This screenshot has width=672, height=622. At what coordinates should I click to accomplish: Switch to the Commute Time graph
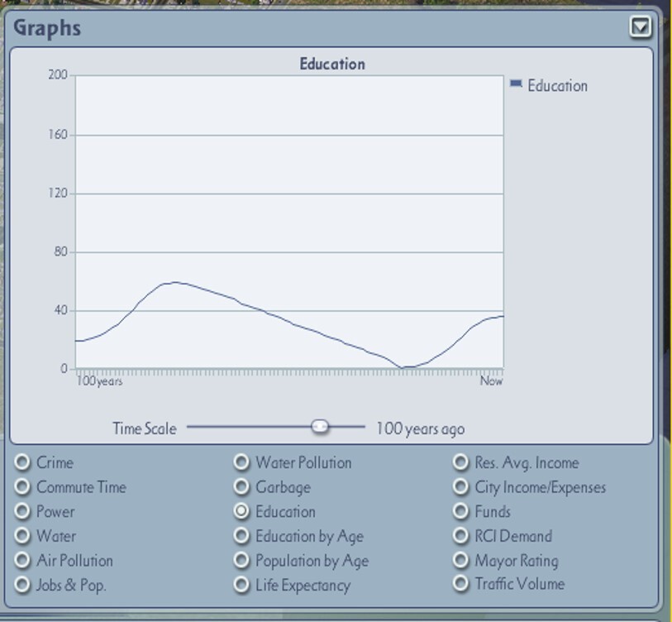tap(23, 487)
